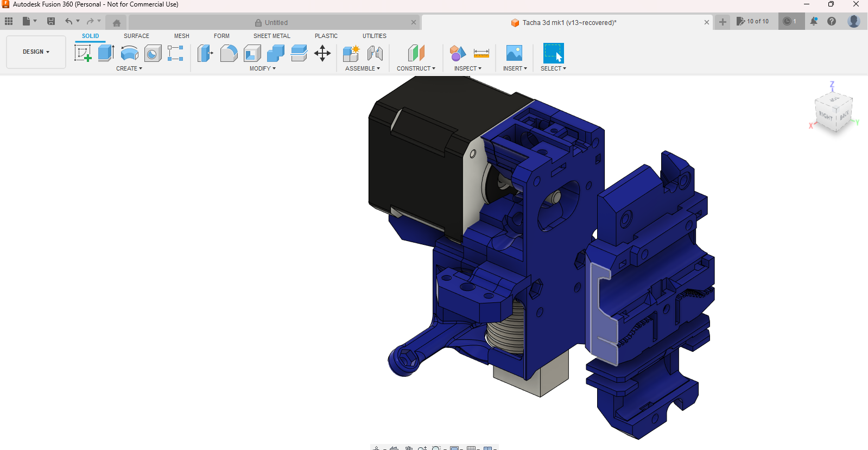Expand the MODIFY menu

[263, 68]
